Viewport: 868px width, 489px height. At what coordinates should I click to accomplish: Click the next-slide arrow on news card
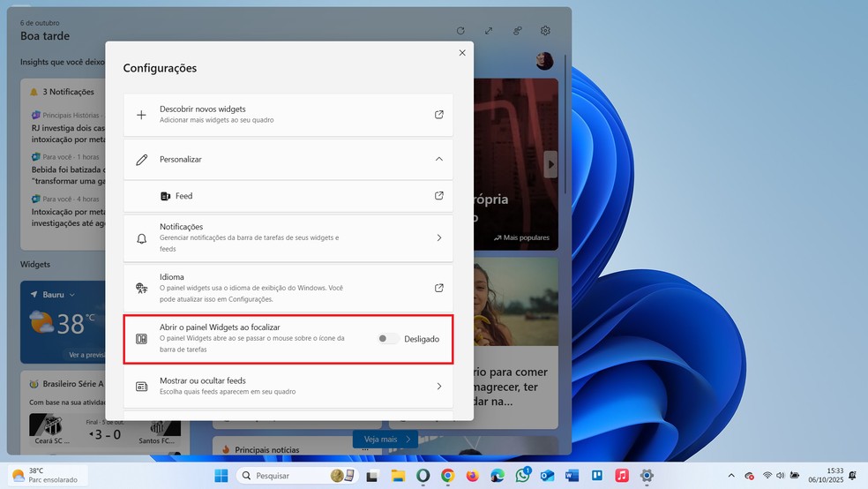(551, 164)
